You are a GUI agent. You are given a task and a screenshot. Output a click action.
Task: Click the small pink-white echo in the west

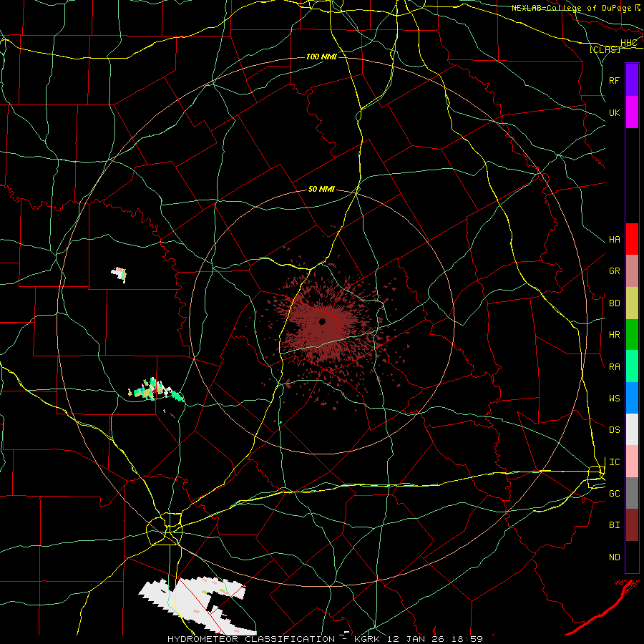point(119,273)
